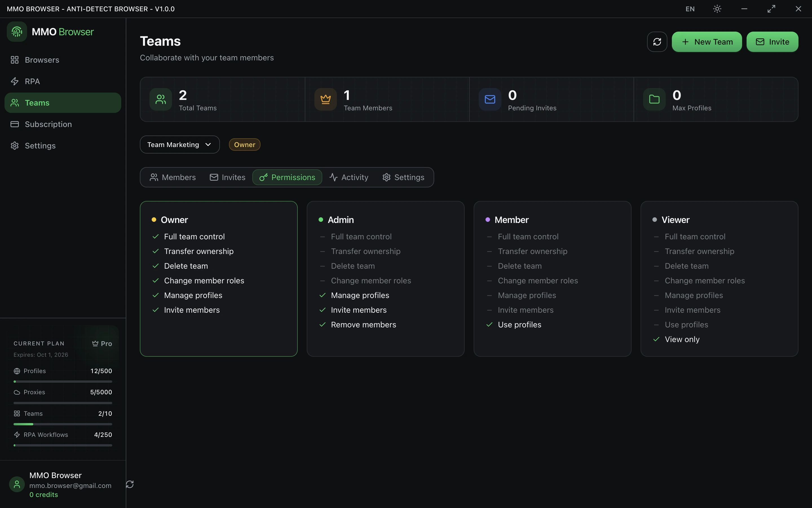
Task: Click the MMO Browser fingerprint logo
Action: (17, 32)
